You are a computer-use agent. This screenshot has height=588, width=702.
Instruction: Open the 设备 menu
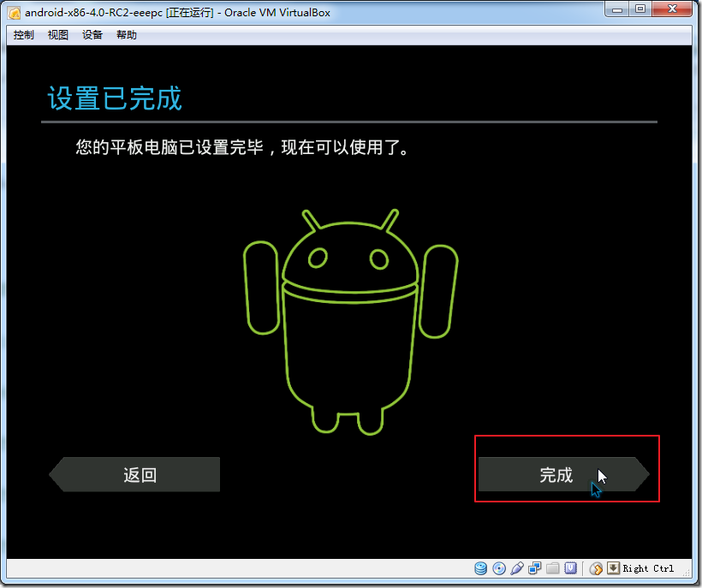92,35
